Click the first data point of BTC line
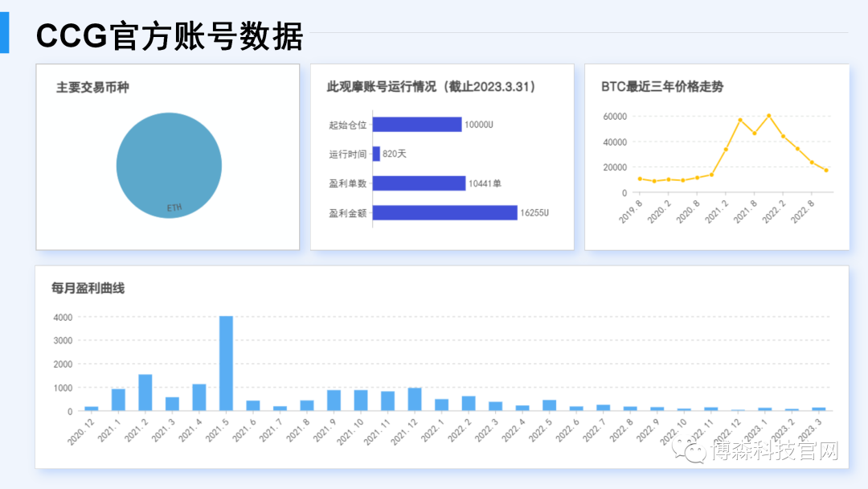 (640, 179)
